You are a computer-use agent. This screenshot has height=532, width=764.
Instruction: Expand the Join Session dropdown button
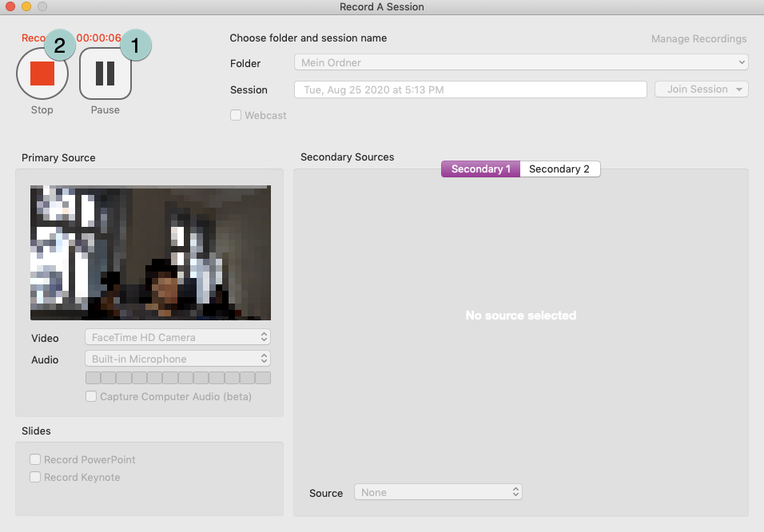pyautogui.click(x=702, y=89)
